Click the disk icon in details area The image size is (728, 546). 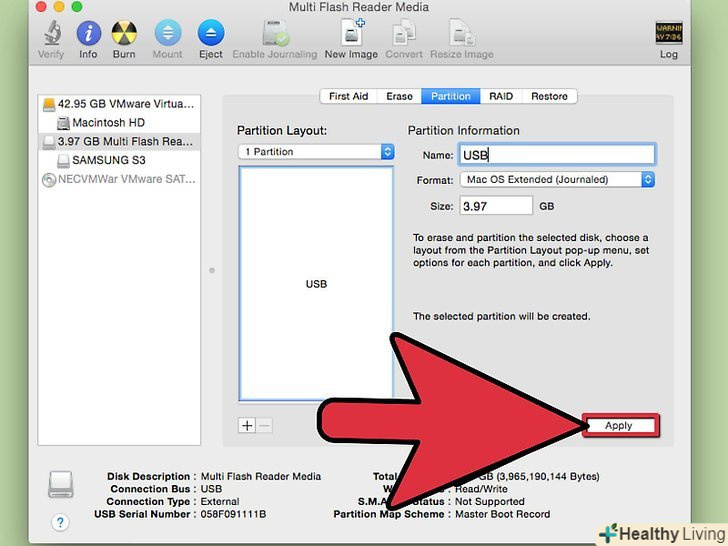tap(61, 485)
